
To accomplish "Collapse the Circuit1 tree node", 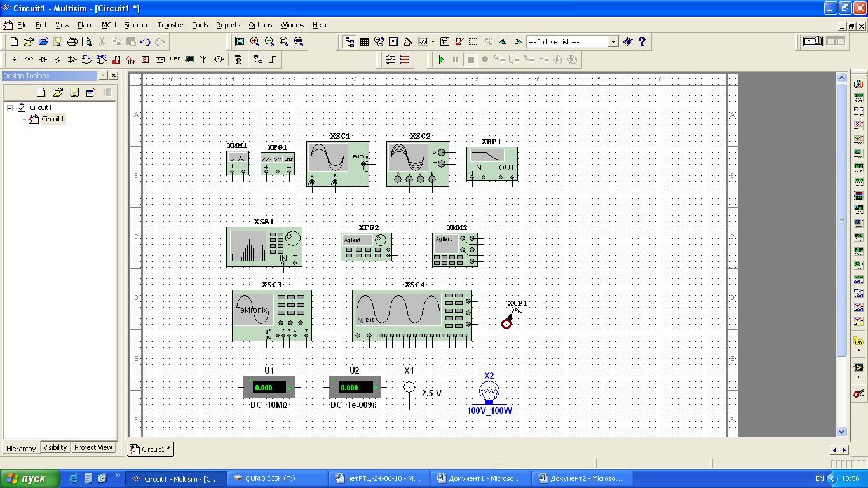I will tap(10, 108).
